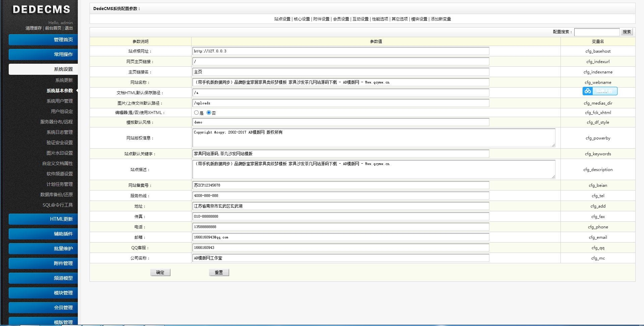The height and width of the screenshot is (326, 644).
Task: Switch to 其它选项 tab
Action: pos(400,19)
